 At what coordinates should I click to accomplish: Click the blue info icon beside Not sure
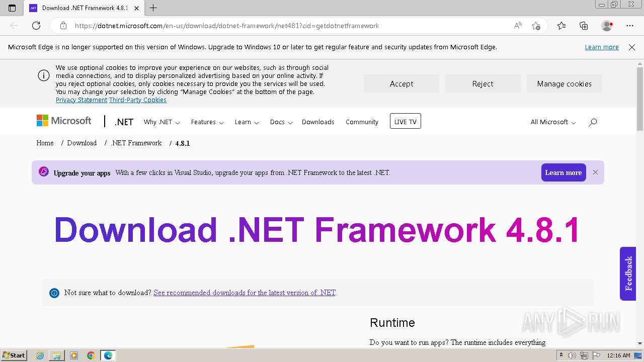[54, 293]
